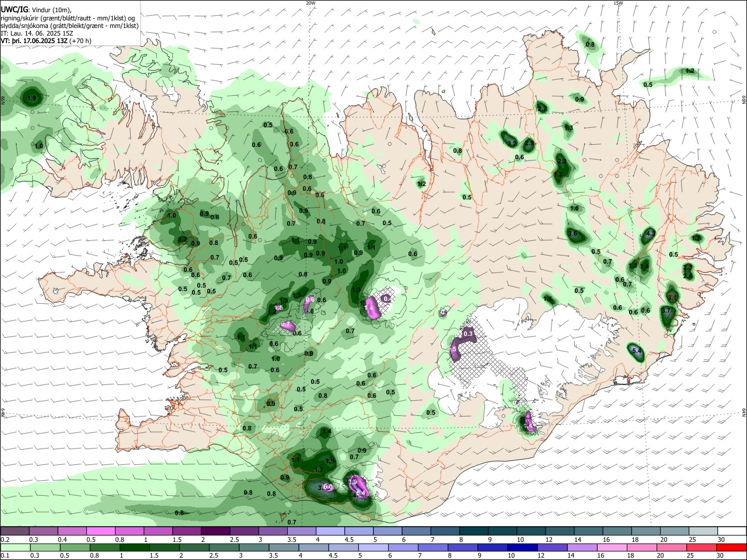Image resolution: width=747 pixels, height=560 pixels.
Task: Pick the bright red rain swatch right of 30
Action: pos(731,547)
